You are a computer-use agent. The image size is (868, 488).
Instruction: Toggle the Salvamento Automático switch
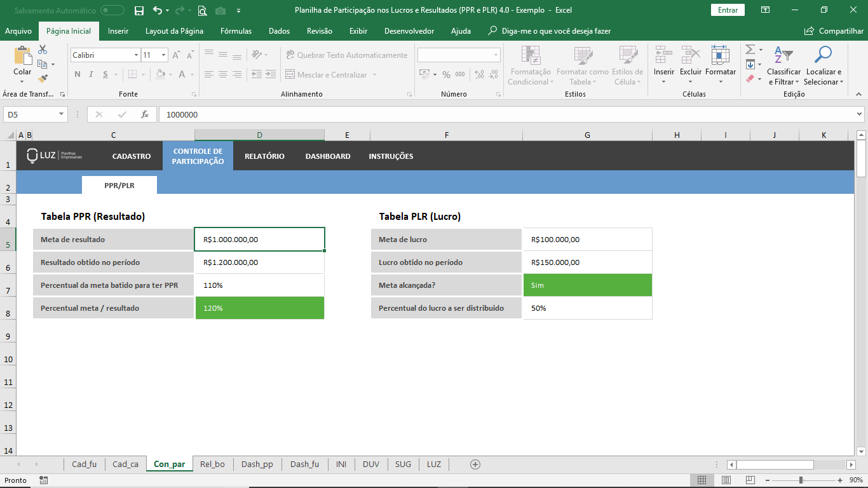point(112,10)
